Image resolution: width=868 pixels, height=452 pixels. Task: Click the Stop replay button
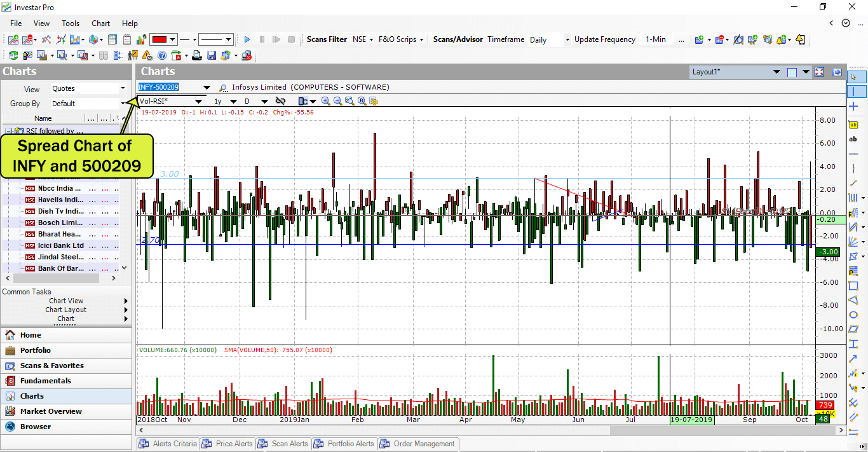[291, 39]
